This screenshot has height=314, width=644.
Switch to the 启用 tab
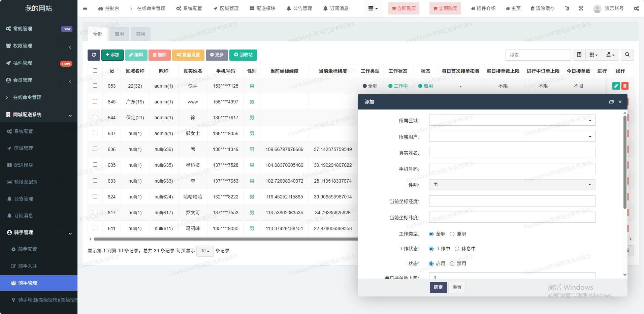(x=119, y=34)
